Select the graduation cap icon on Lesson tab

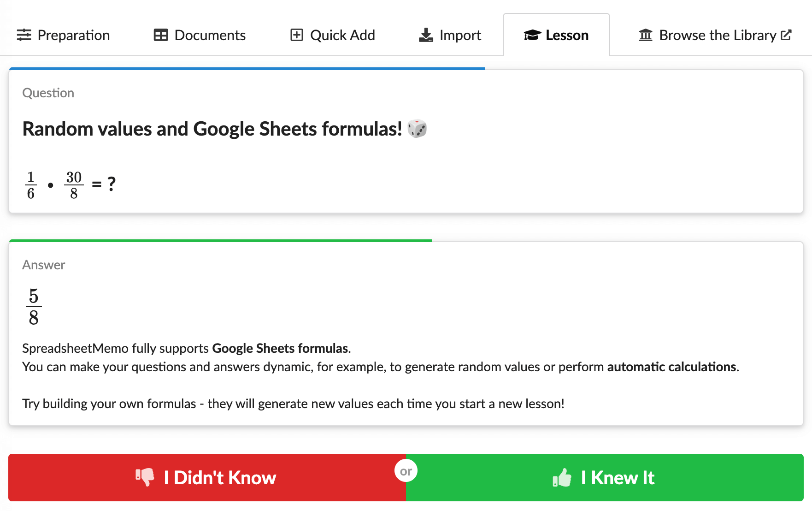[x=531, y=35]
